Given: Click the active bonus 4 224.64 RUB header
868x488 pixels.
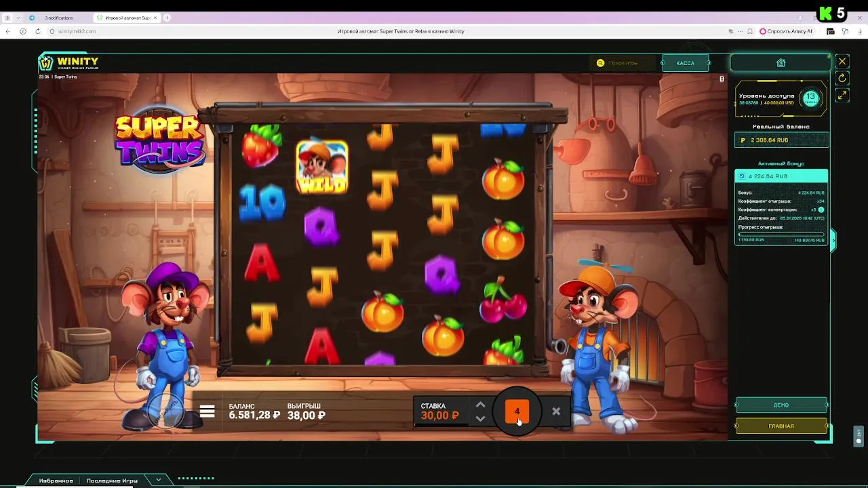Looking at the screenshot, I should tap(781, 176).
